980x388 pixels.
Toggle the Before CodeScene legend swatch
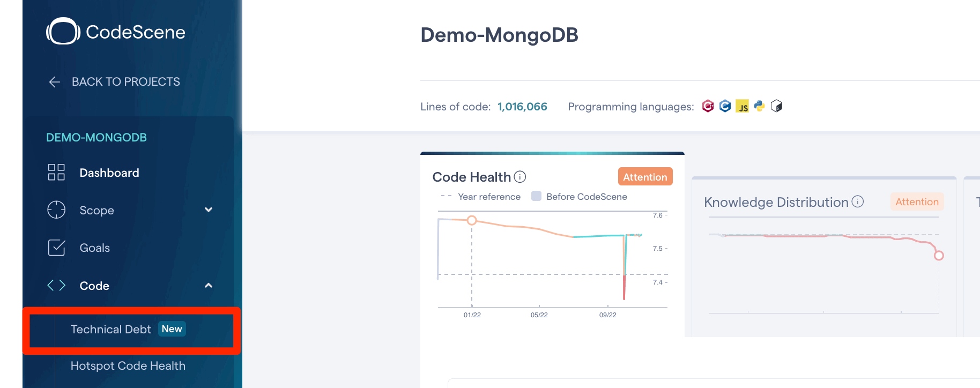[x=536, y=196]
